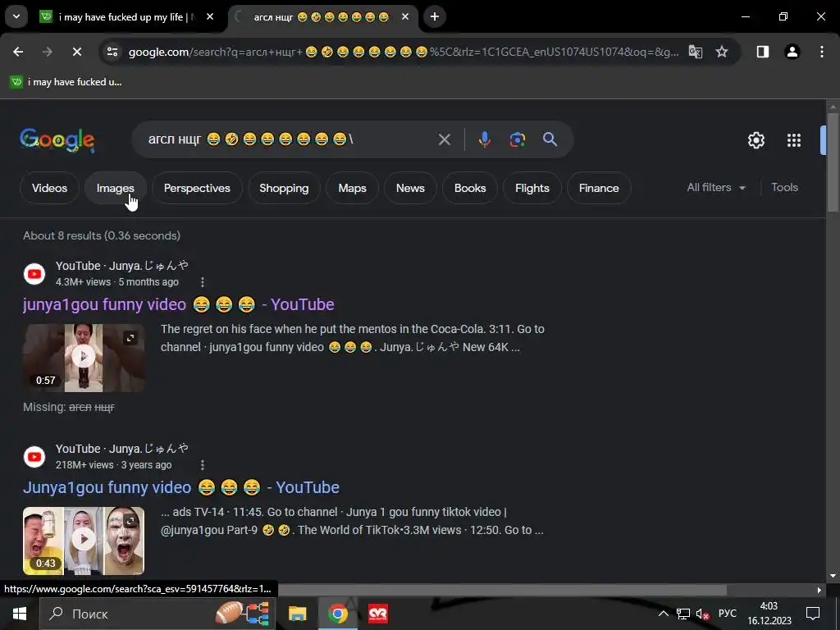Show hidden system tray icons
This screenshot has width=840, height=630.
tap(663, 614)
